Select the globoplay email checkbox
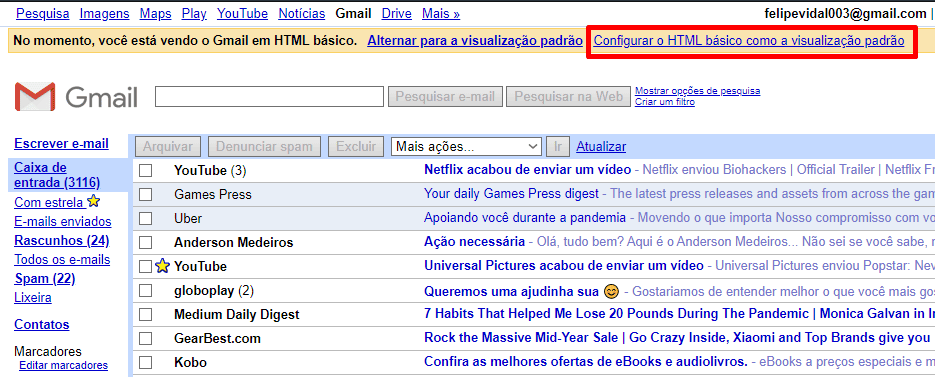The height and width of the screenshot is (377, 935). point(145,291)
